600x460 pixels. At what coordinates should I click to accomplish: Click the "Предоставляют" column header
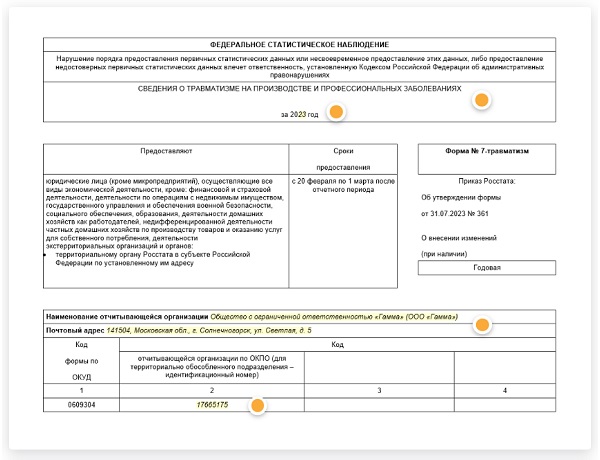pos(166,152)
